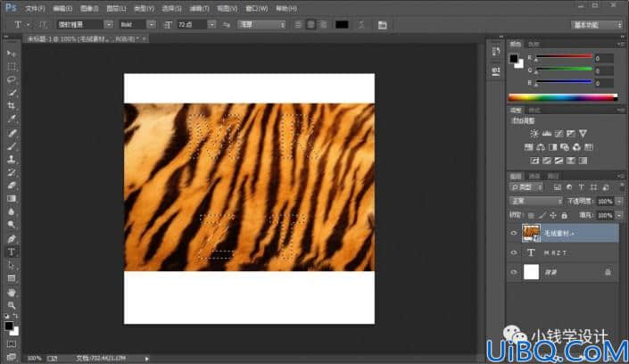Select the History Brush tool
Viewport: 629px width, 364px height.
[x=12, y=172]
